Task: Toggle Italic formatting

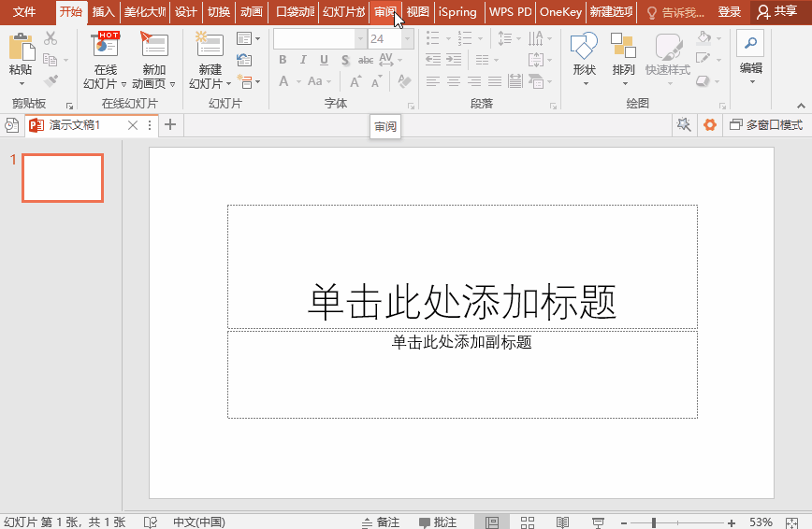Action: (303, 60)
